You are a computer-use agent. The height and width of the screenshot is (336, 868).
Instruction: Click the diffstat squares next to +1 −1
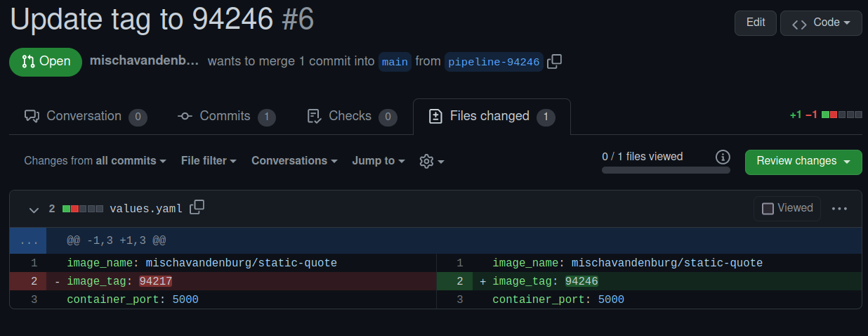(x=841, y=115)
